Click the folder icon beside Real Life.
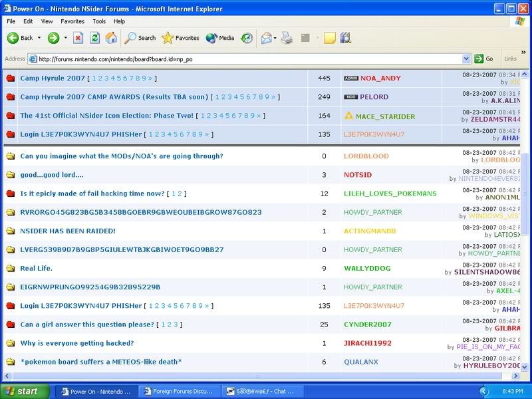 11,269
